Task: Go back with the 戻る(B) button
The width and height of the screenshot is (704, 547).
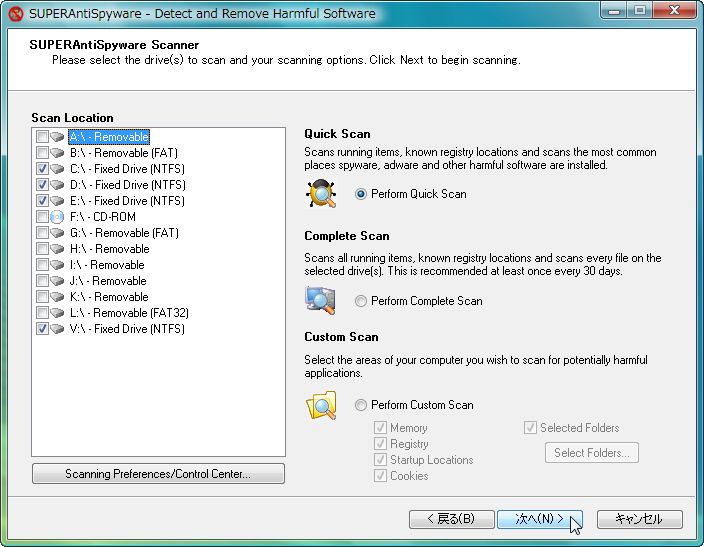Action: [x=451, y=519]
